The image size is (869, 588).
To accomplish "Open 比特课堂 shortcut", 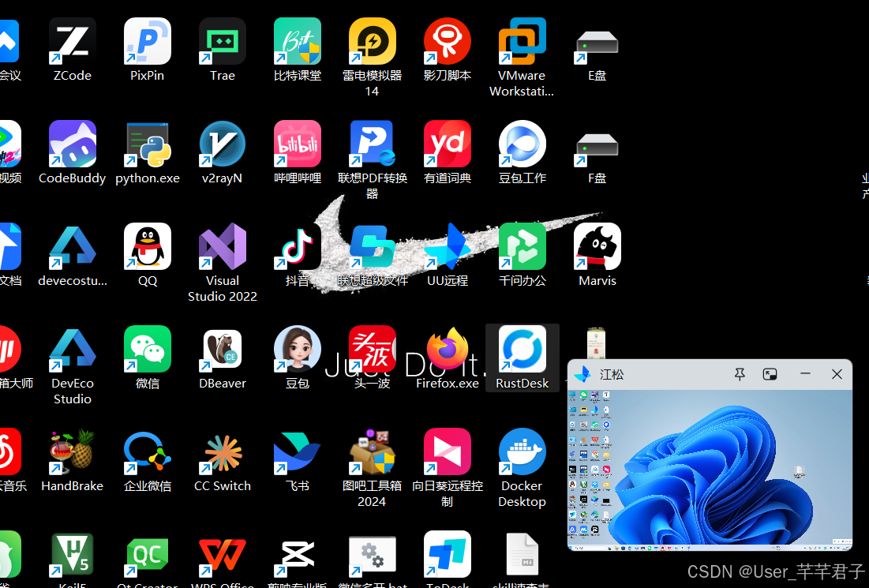I will tap(297, 41).
